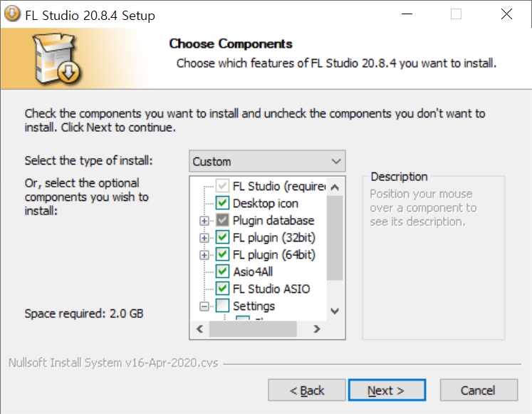The width and height of the screenshot is (532, 414).
Task: Select the Settings row label
Action: pos(254,306)
